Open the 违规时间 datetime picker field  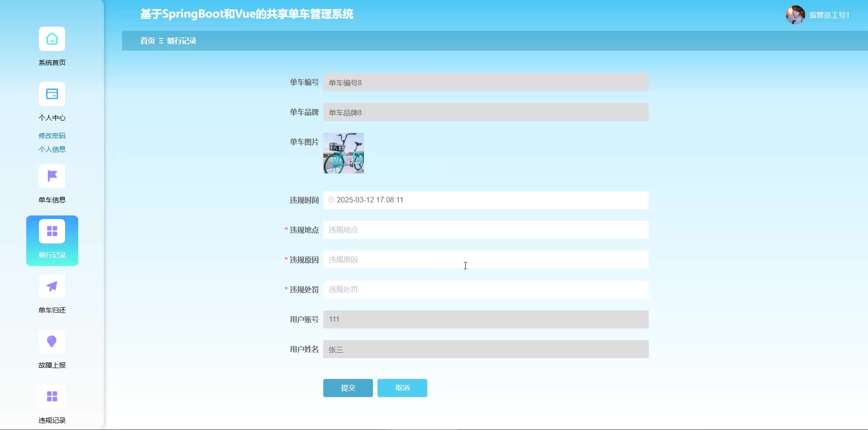click(x=486, y=200)
